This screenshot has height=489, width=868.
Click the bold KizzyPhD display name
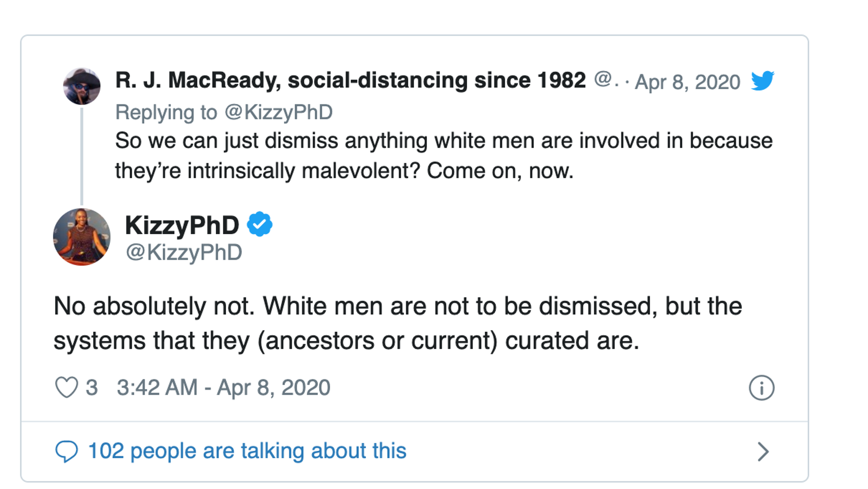(x=182, y=225)
